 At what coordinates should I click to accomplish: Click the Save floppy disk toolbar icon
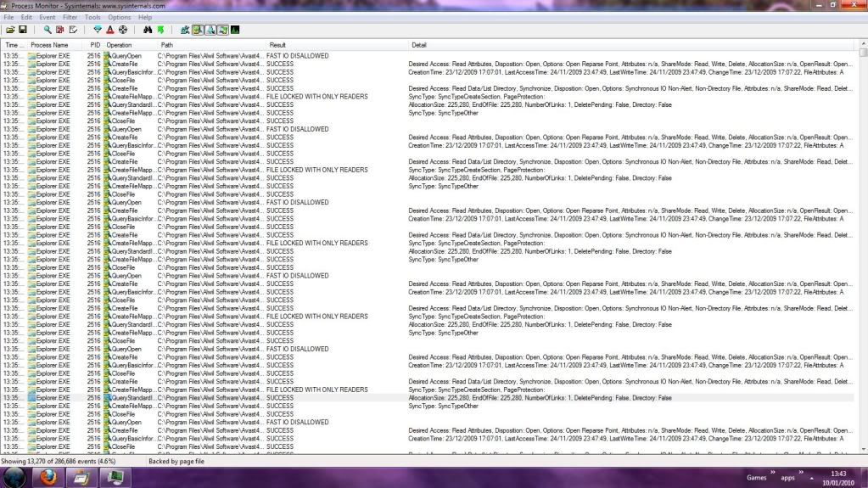tap(23, 30)
